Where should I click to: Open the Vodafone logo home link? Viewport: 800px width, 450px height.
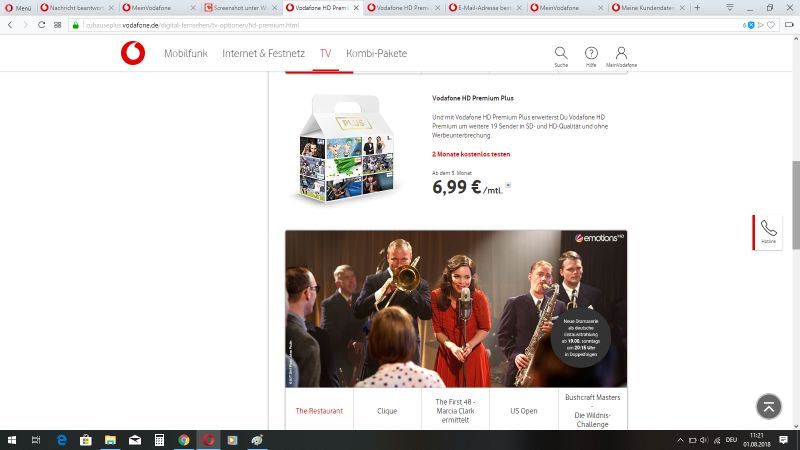coord(133,53)
